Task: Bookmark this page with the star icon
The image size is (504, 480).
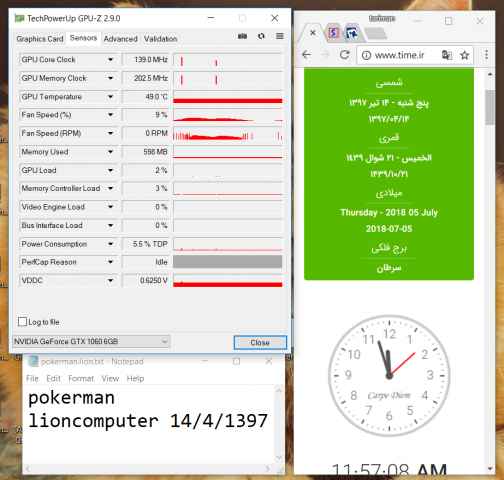Action: point(465,55)
